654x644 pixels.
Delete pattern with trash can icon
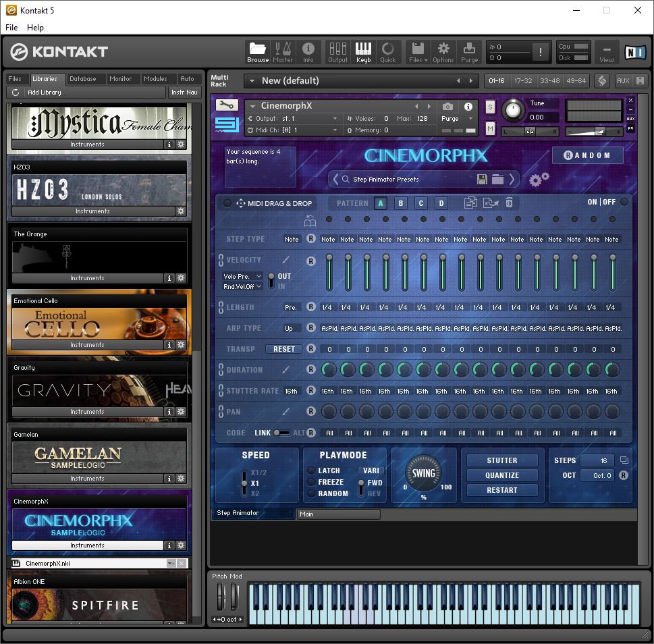coord(509,203)
